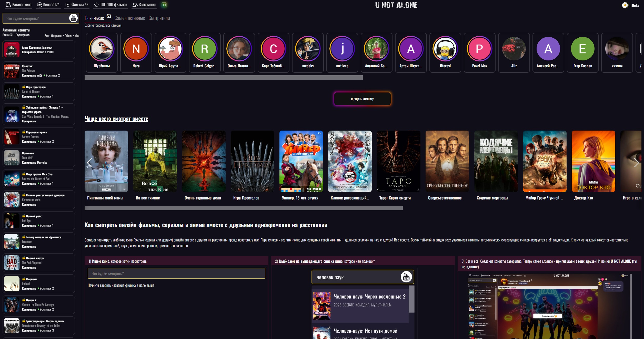644x339 pixels.
Task: Open Сверхъестественное poster
Action: click(447, 161)
